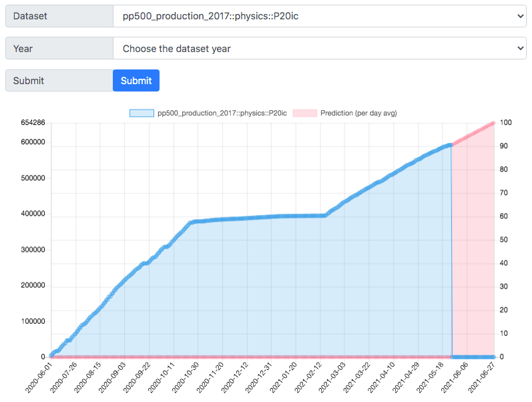This screenshot has height=402, width=532.
Task: Click the Year dropdown chevron arrow
Action: 520,49
